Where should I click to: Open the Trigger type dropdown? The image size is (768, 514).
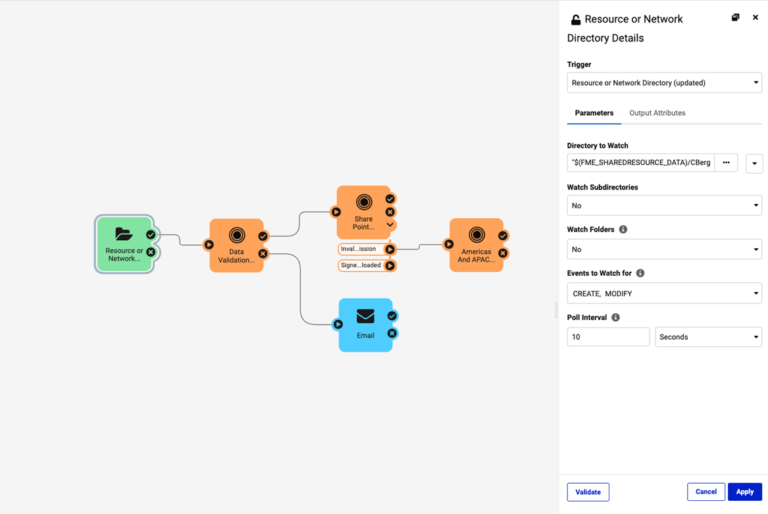664,83
